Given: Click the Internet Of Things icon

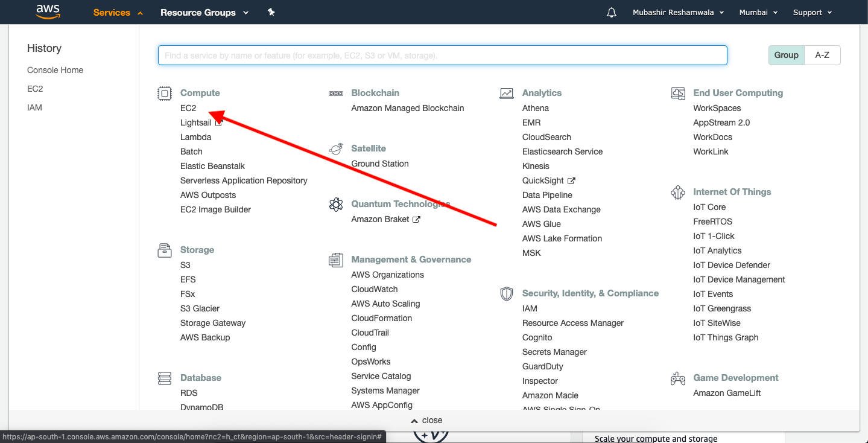Looking at the screenshot, I should [678, 193].
